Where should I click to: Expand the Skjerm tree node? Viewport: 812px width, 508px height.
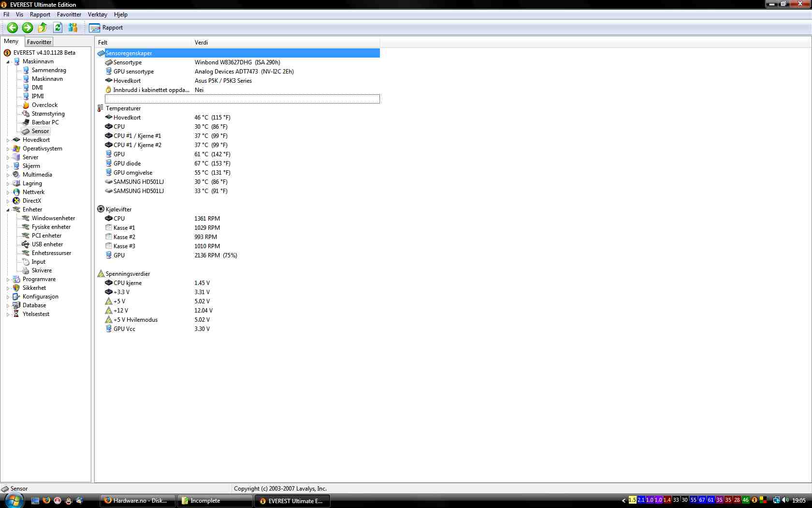(8, 166)
